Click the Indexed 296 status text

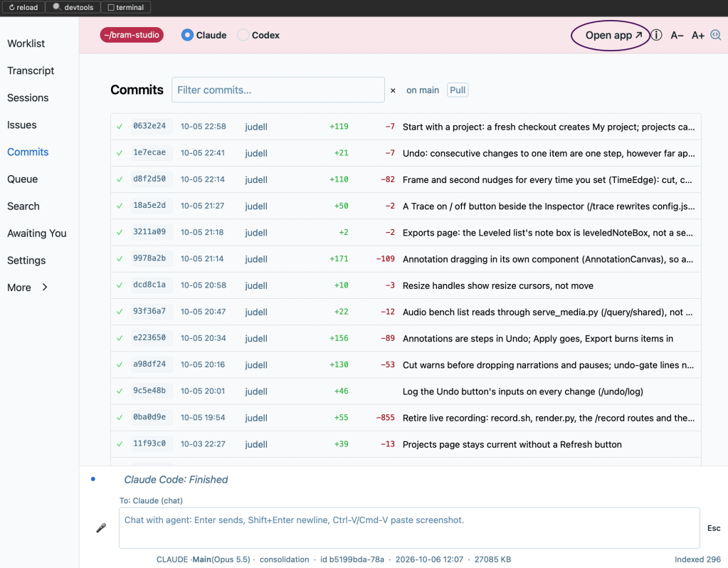click(697, 559)
